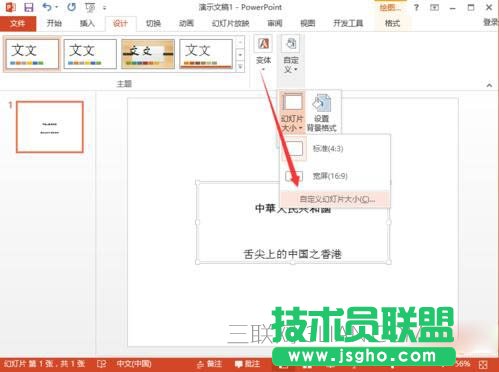Open the 开发工具 (Developer) tab
Screen dimensions: 499x372
click(348, 23)
